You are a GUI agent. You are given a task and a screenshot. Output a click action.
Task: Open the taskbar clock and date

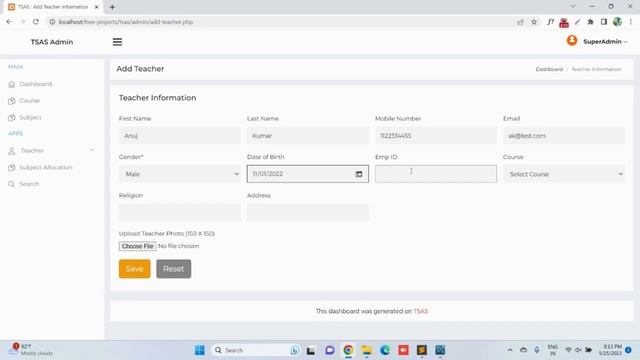click(x=610, y=350)
